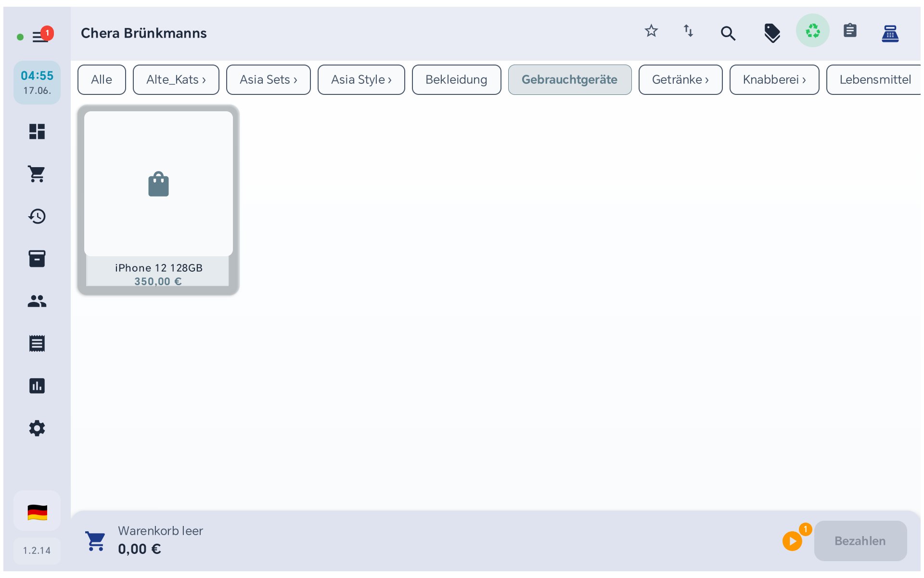Open the dashboard tiles icon in sidebar

coord(37,131)
